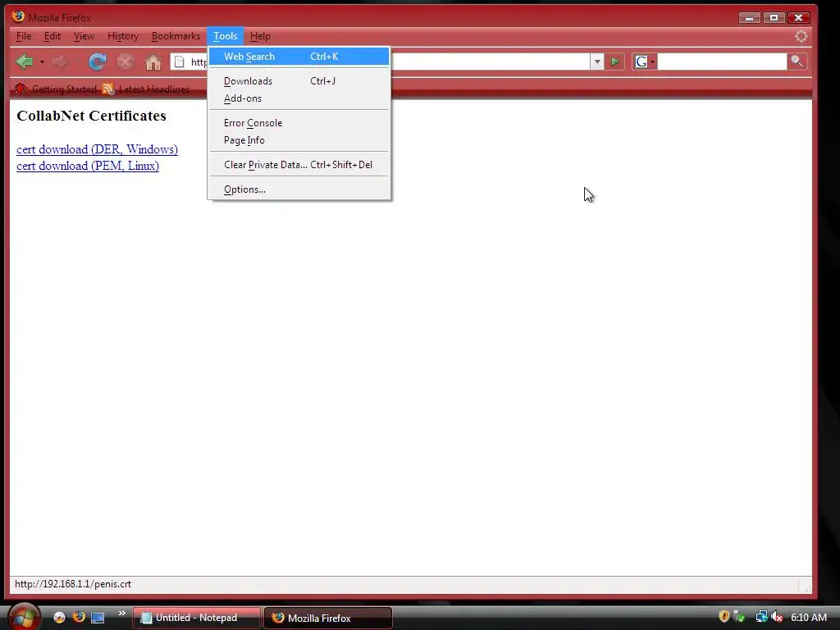Expand quick launch chevron overflow
Screen dimensions: 840x630
121,614
